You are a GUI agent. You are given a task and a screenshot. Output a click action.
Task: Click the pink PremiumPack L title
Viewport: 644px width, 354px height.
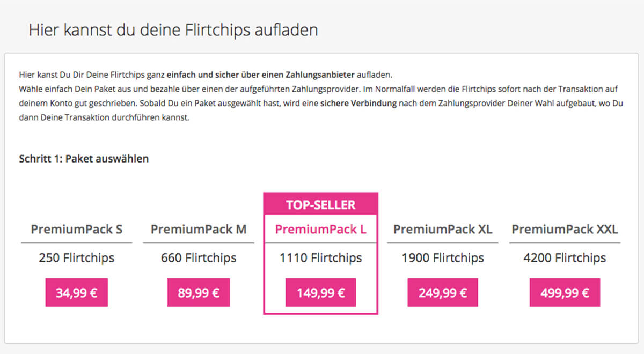click(320, 230)
